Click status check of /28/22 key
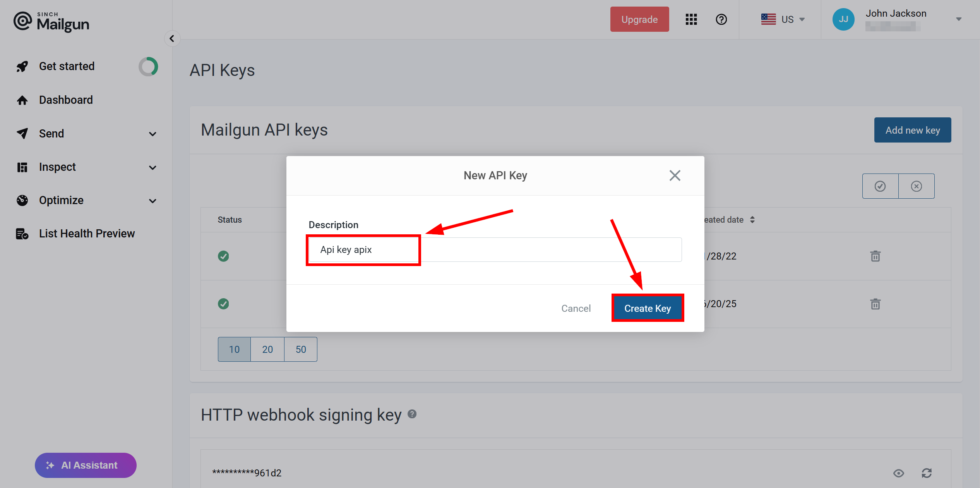The height and width of the screenshot is (488, 980). pos(223,256)
